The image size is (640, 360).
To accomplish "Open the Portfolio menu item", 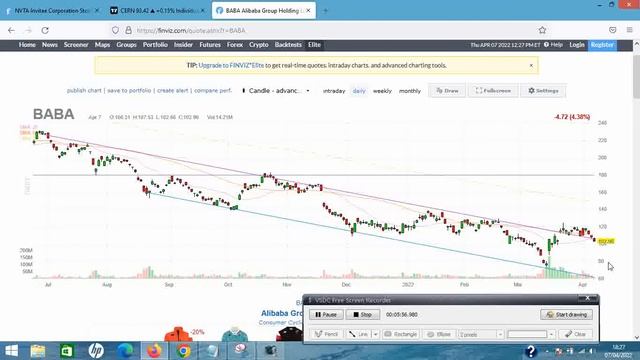I will click(x=155, y=45).
